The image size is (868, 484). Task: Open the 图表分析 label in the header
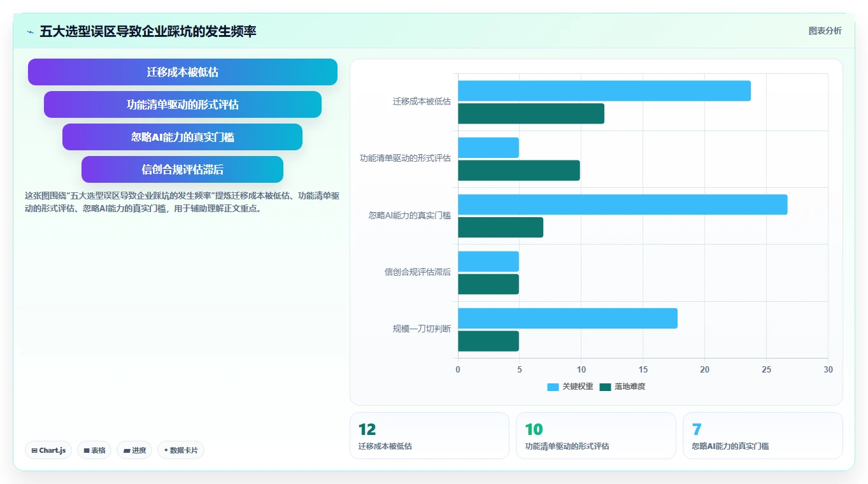click(x=825, y=31)
